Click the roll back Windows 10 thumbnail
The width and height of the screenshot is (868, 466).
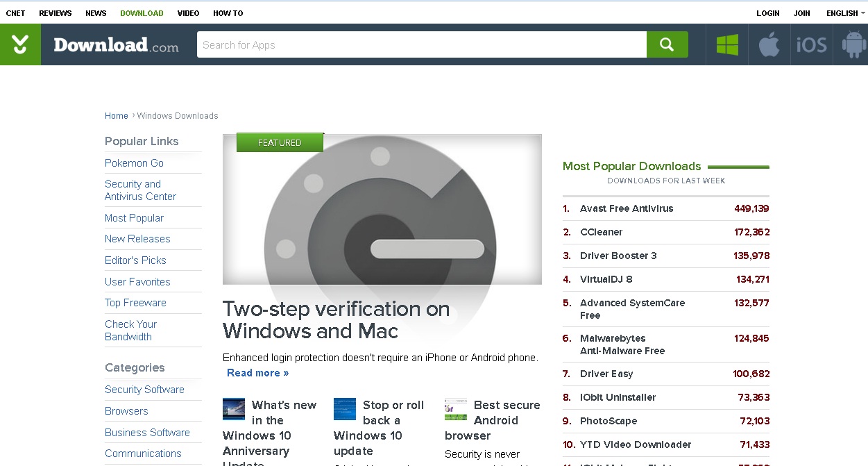click(345, 409)
